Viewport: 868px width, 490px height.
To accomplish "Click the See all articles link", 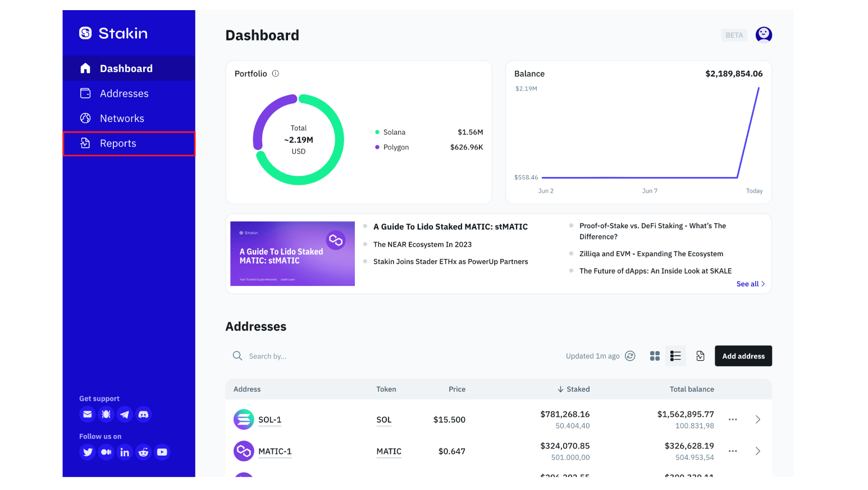I will [750, 284].
